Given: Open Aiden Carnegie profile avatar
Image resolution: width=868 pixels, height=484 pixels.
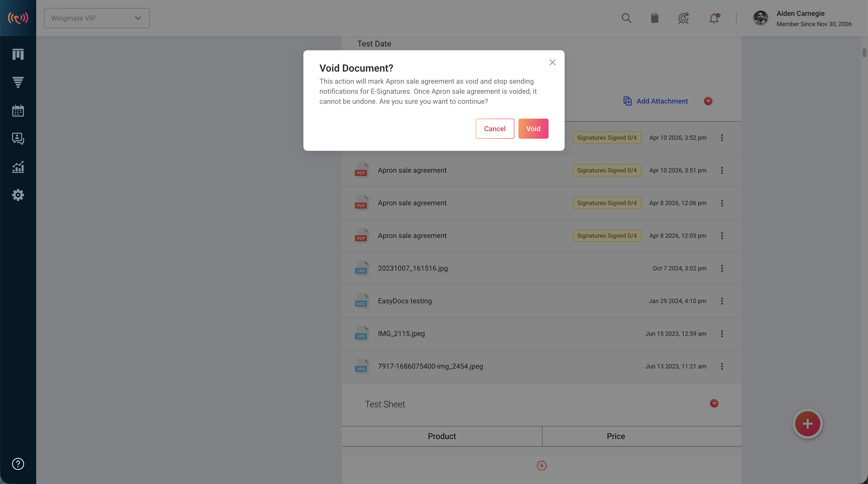Looking at the screenshot, I should (761, 18).
